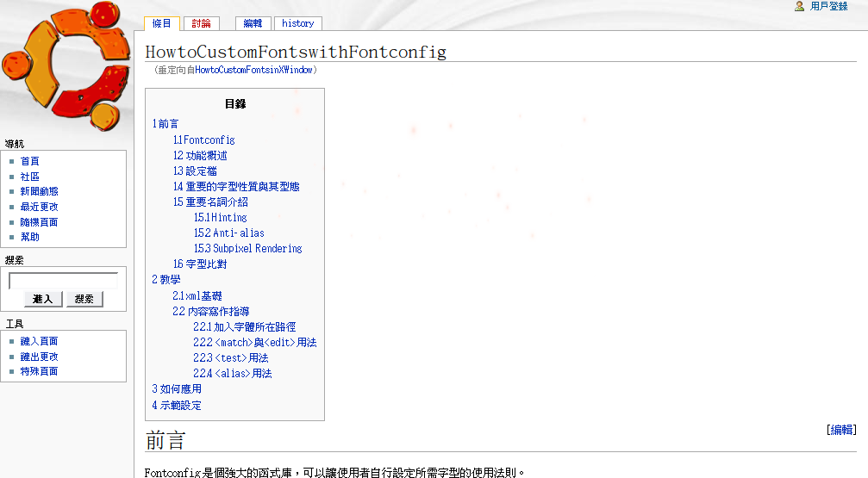This screenshot has height=478, width=868.
Task: Open 社區 community page
Action: pos(30,177)
